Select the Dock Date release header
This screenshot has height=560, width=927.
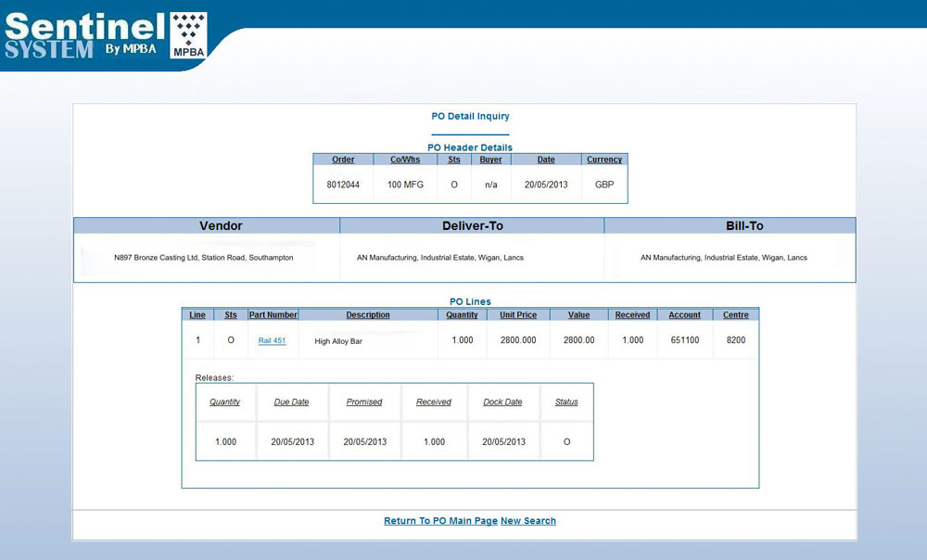point(503,402)
